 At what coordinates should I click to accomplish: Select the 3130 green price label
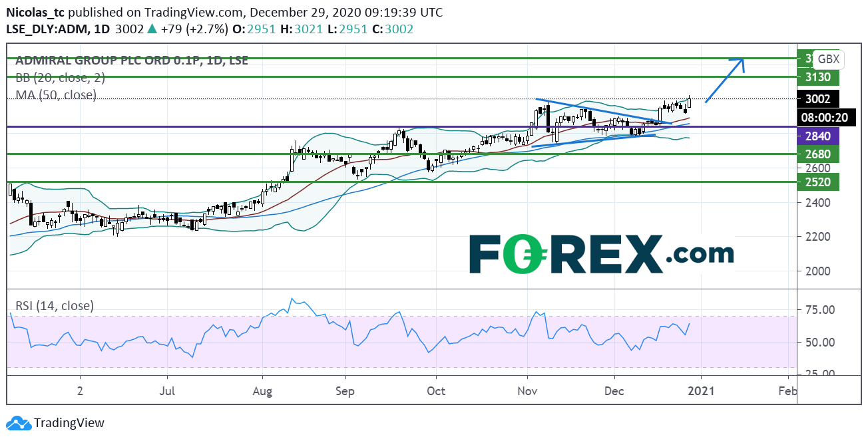point(817,77)
